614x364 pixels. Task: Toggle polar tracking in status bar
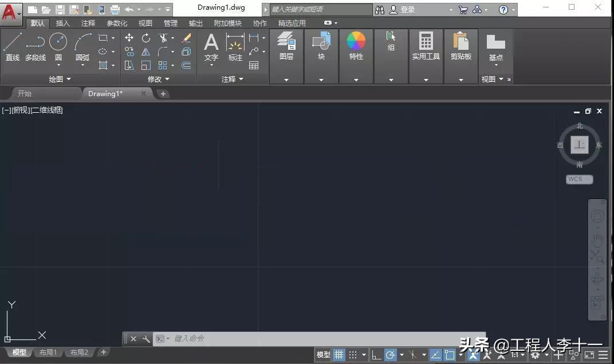click(390, 355)
